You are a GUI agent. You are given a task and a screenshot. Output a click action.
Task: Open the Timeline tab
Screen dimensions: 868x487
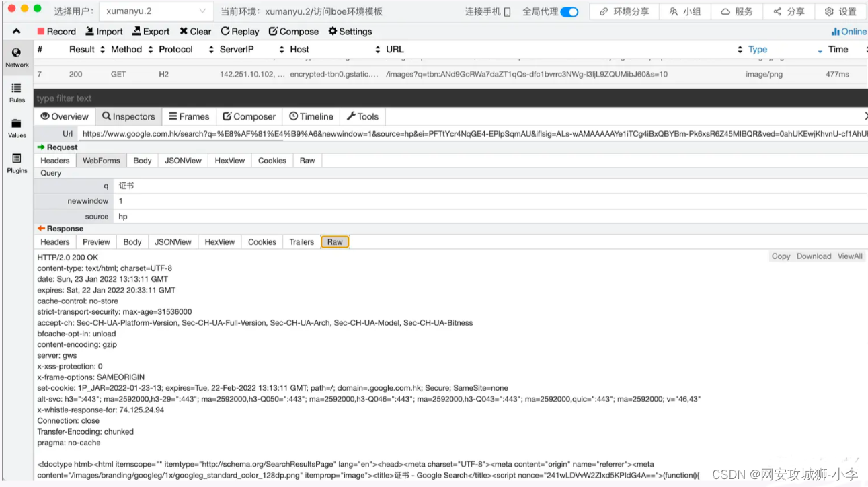311,116
